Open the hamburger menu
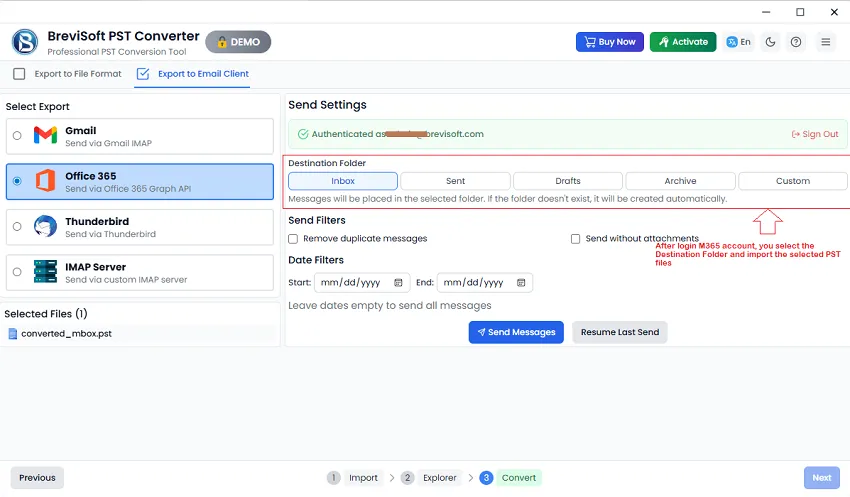The height and width of the screenshot is (497, 850). [826, 42]
